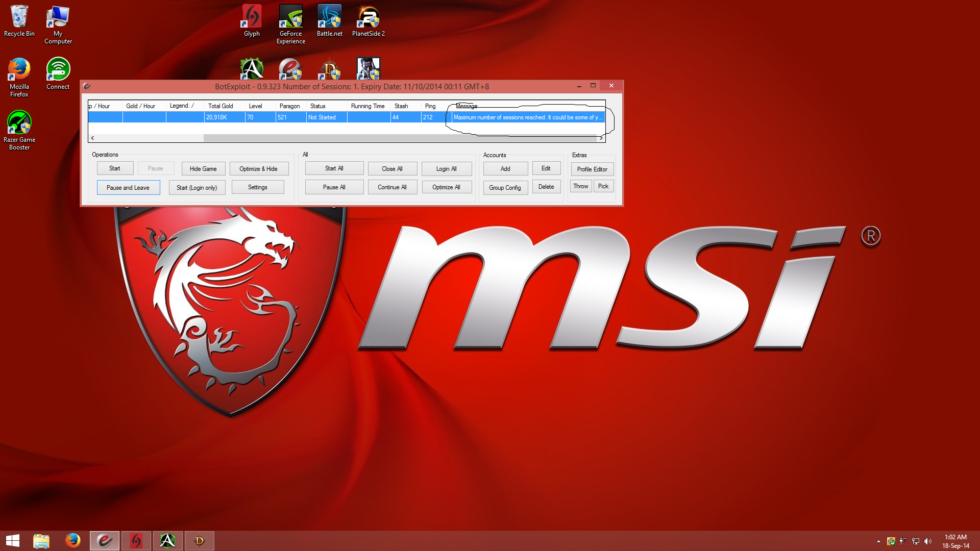The image size is (980, 551).
Task: Select the Battle.net desktop shortcut
Action: pyautogui.click(x=330, y=21)
